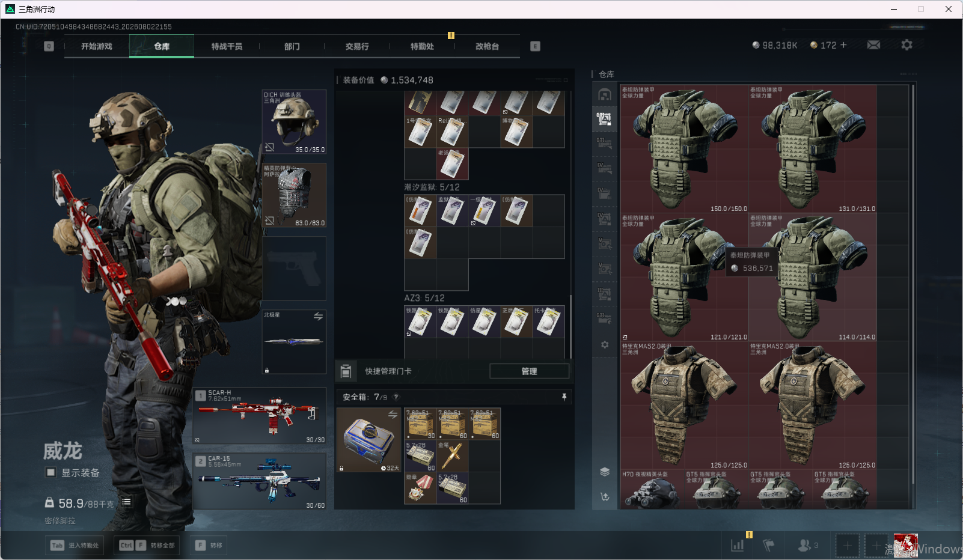Open the 改枪台 gunsmith tab

tap(487, 46)
